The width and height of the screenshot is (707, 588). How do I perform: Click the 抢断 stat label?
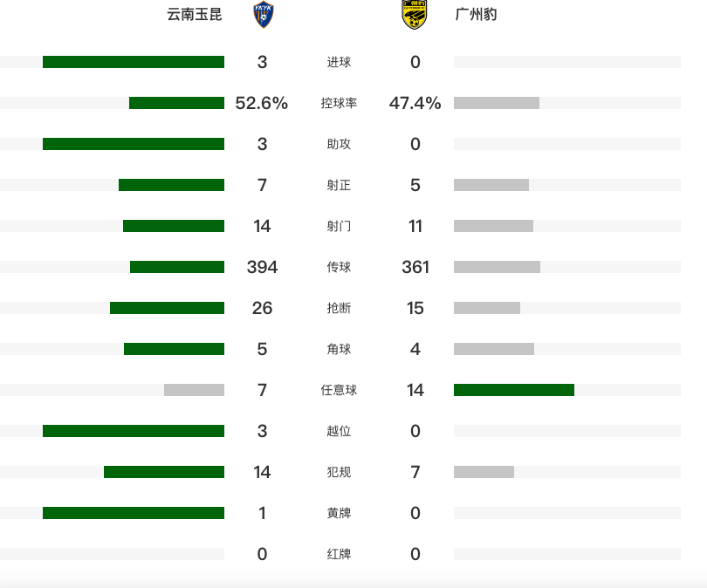click(339, 308)
